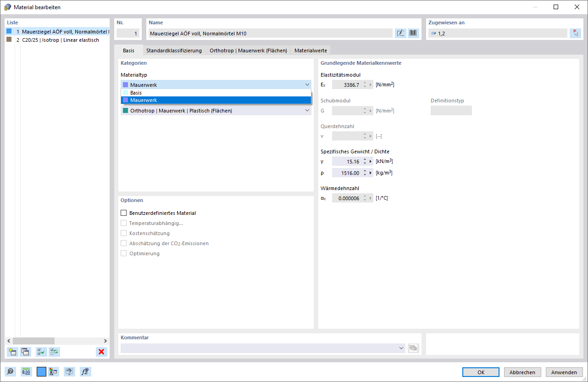Click the invert selection icon

(x=55, y=352)
